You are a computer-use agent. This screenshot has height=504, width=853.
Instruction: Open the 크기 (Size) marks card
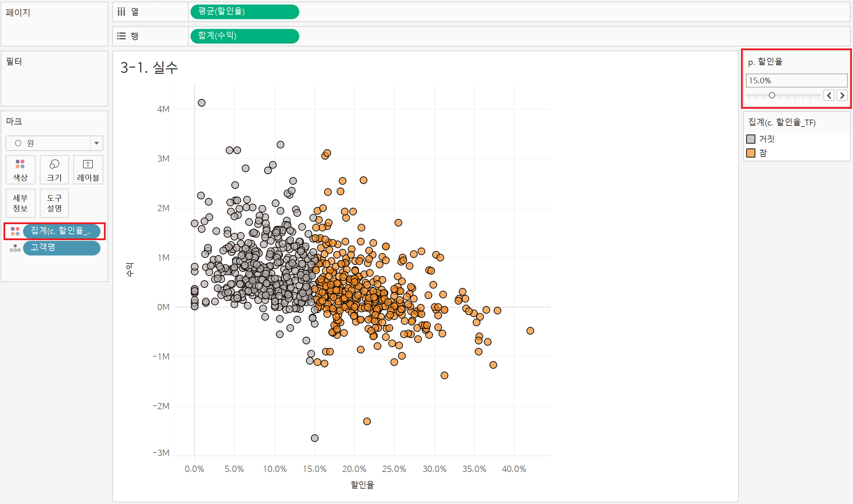(54, 170)
